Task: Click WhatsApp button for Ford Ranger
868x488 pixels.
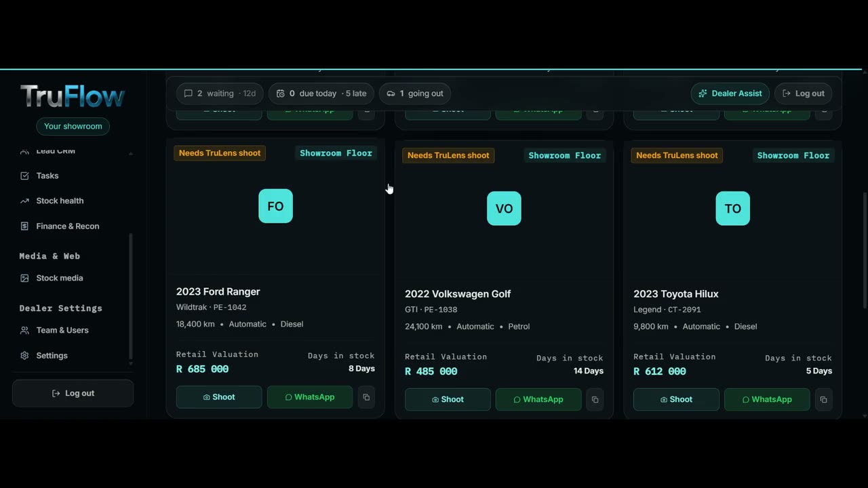Action: pos(310,397)
